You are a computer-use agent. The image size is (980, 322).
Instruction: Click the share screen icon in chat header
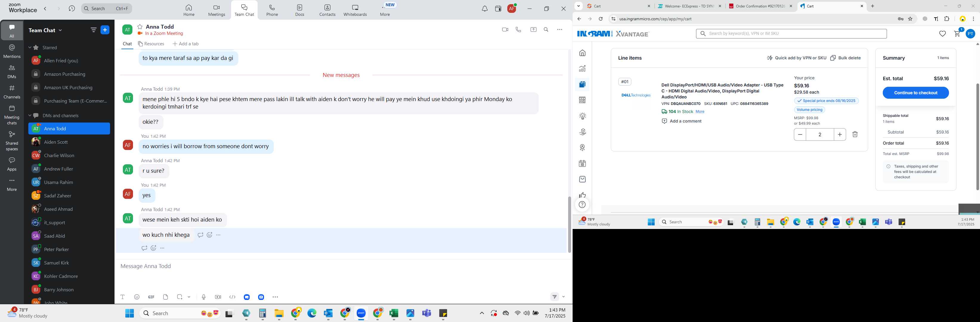(533, 30)
